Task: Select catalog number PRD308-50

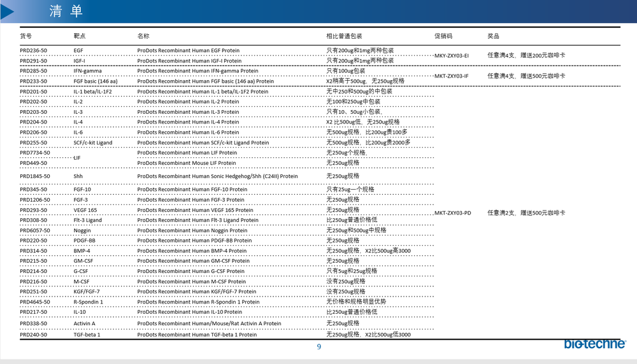Action: [x=33, y=220]
